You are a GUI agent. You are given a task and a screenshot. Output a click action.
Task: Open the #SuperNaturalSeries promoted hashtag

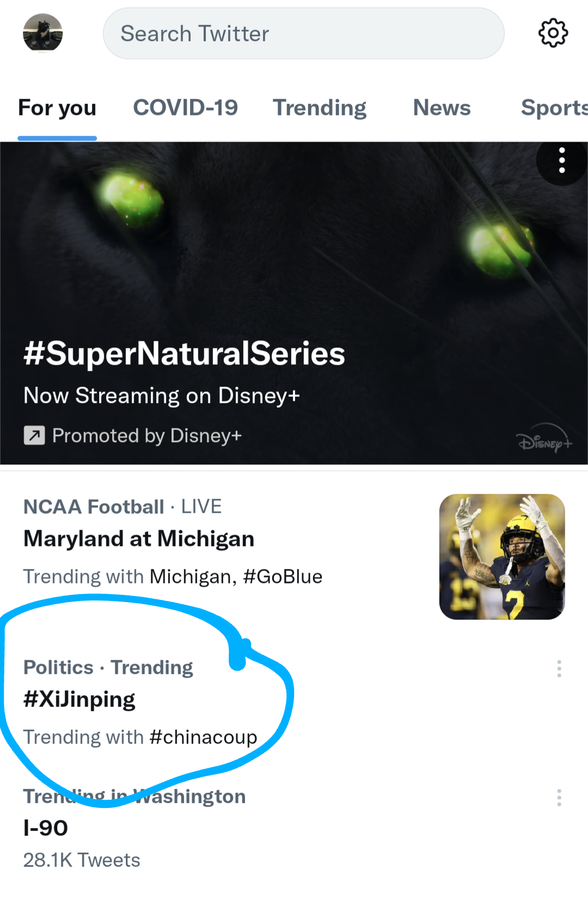[x=184, y=354]
